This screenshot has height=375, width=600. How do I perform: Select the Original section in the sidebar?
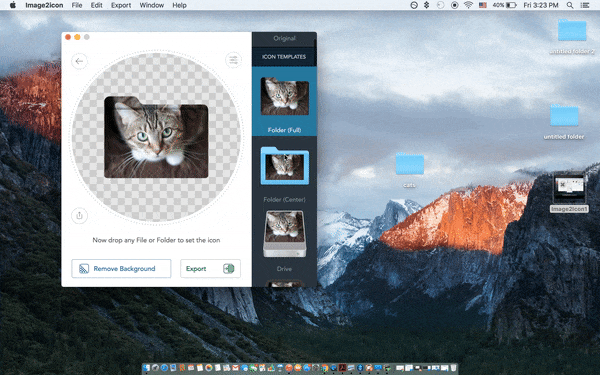284,38
